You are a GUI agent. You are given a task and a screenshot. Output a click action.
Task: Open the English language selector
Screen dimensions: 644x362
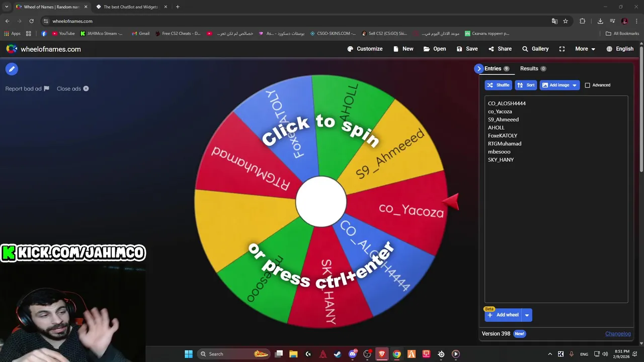point(620,49)
